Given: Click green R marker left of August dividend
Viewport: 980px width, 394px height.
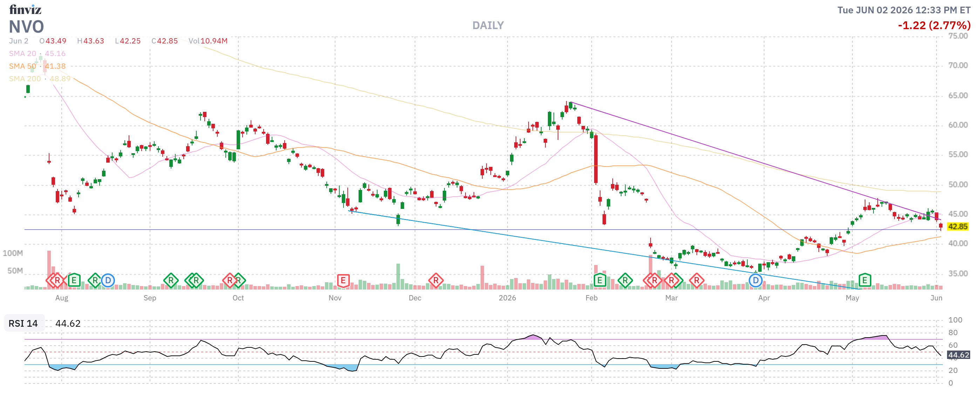Looking at the screenshot, I should click(x=95, y=281).
